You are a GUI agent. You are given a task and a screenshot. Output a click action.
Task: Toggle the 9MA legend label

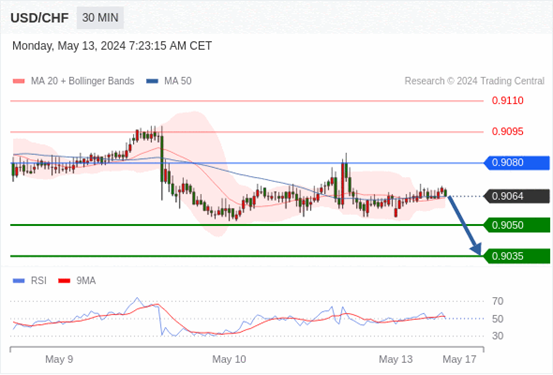(86, 281)
